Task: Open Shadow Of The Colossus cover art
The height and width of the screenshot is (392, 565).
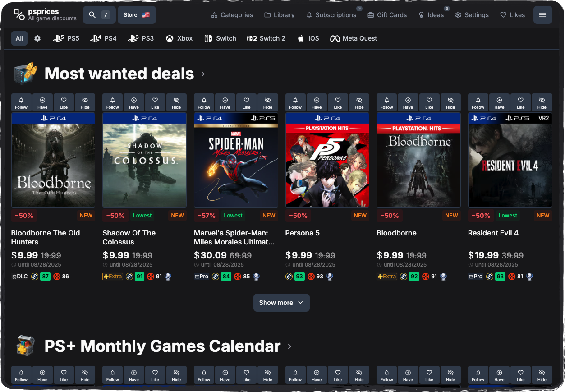Action: click(x=145, y=160)
